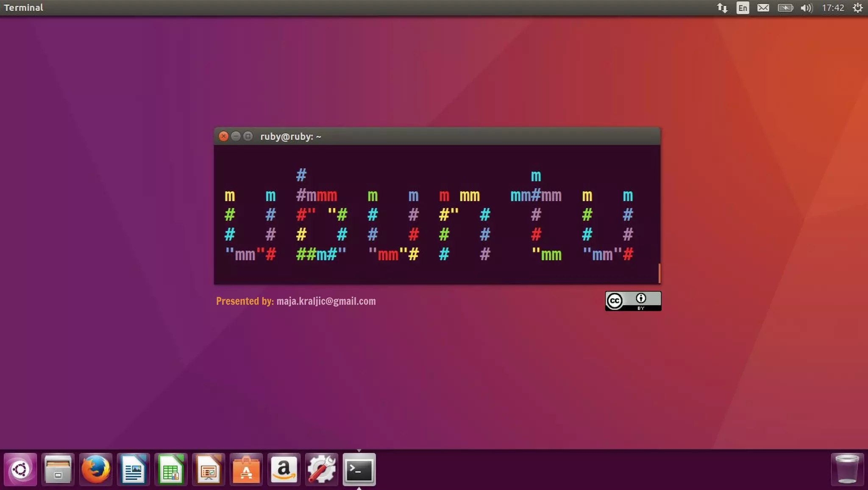Open LibreOffice Calc spreadsheet icon

click(x=171, y=469)
